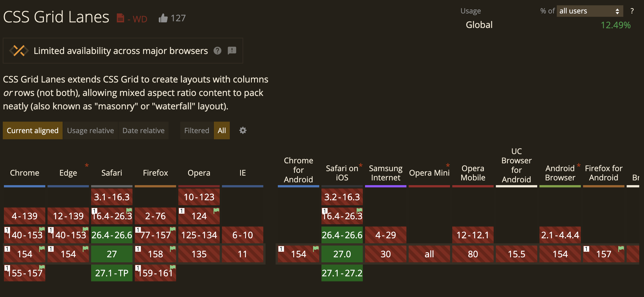Click the Chrome 155-157 cell
Screen dimensions: 644x297
[25, 273]
